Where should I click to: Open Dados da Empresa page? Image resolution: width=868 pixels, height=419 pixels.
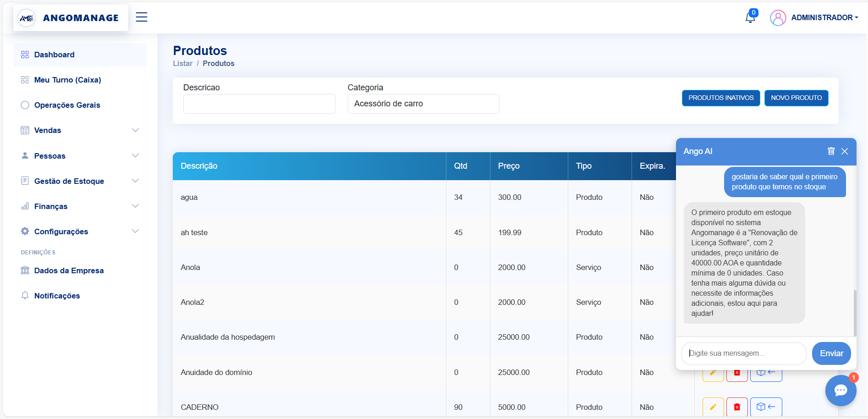(x=69, y=270)
